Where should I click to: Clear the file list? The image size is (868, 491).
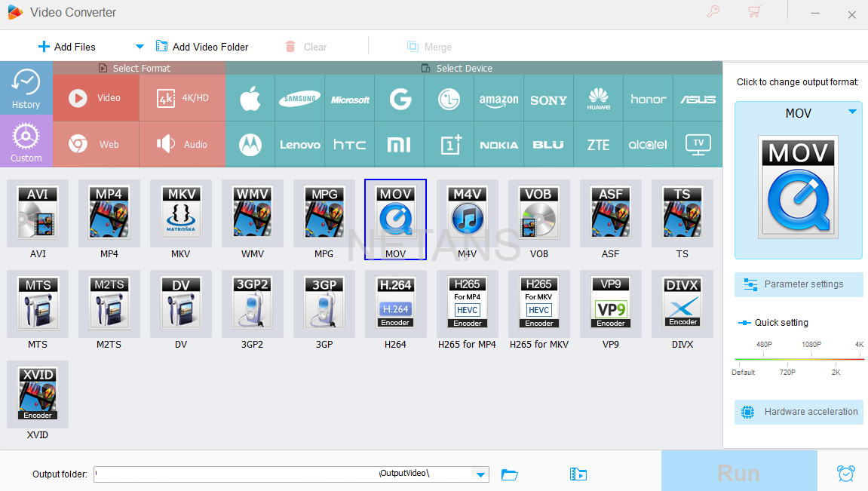tap(306, 47)
